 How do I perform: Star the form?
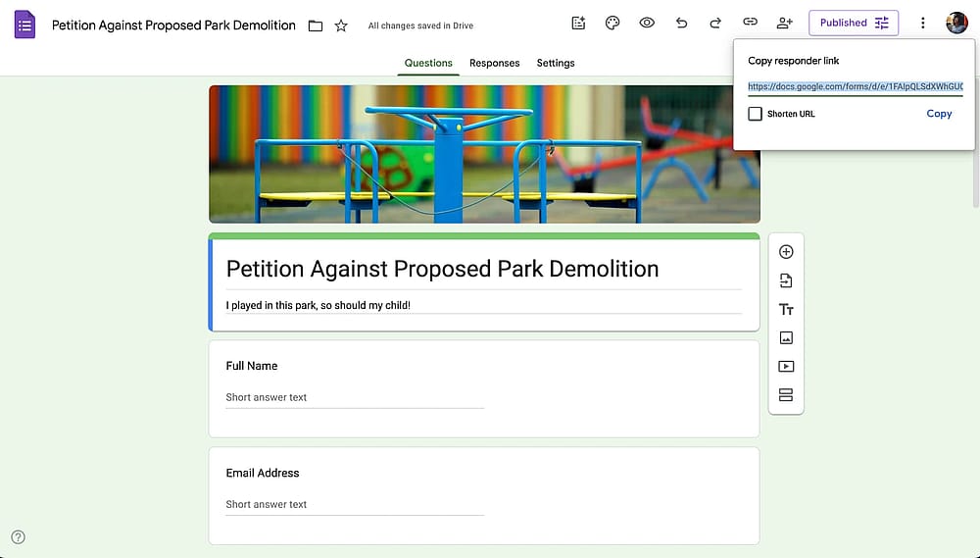tap(341, 25)
